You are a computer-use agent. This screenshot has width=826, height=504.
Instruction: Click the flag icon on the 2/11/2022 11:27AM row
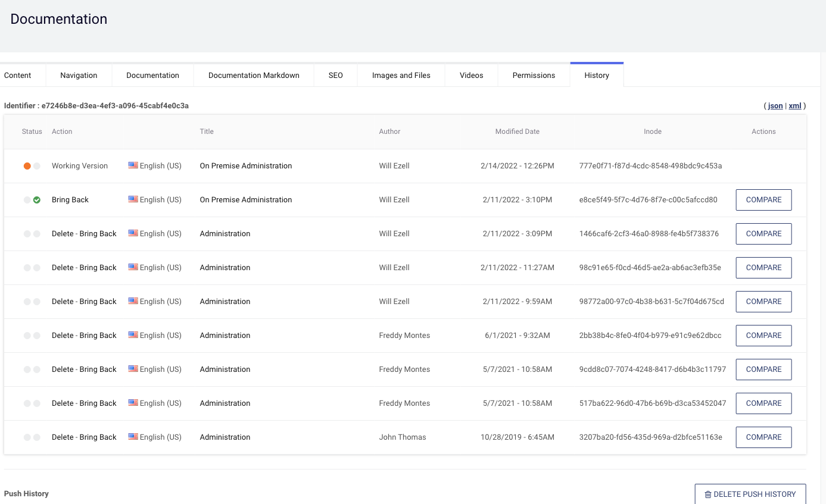pyautogui.click(x=132, y=267)
